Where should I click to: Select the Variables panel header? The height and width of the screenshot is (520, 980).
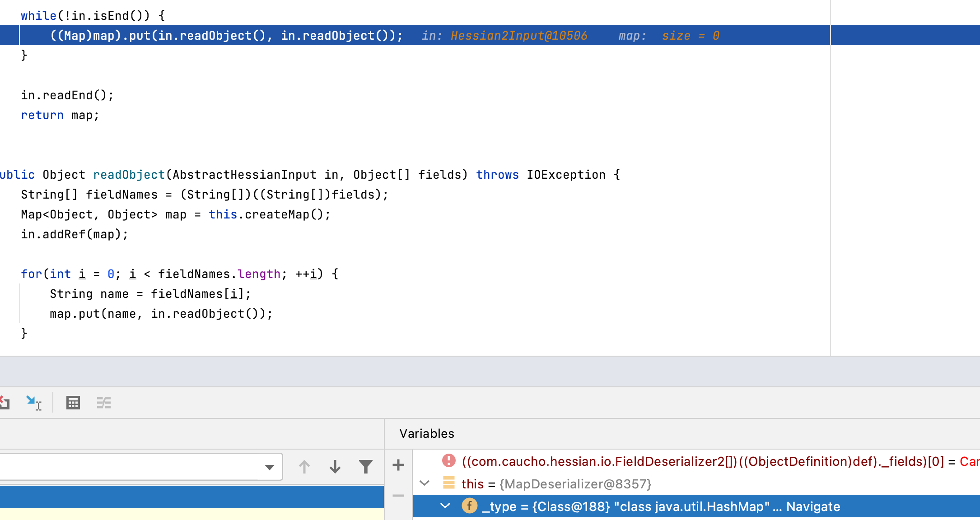click(x=426, y=434)
